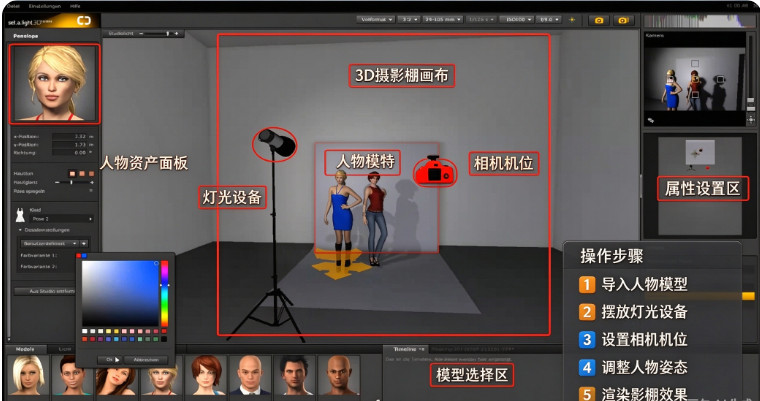This screenshot has height=401, width=760.
Task: Confirm the color picker with the OK button
Action: click(109, 359)
